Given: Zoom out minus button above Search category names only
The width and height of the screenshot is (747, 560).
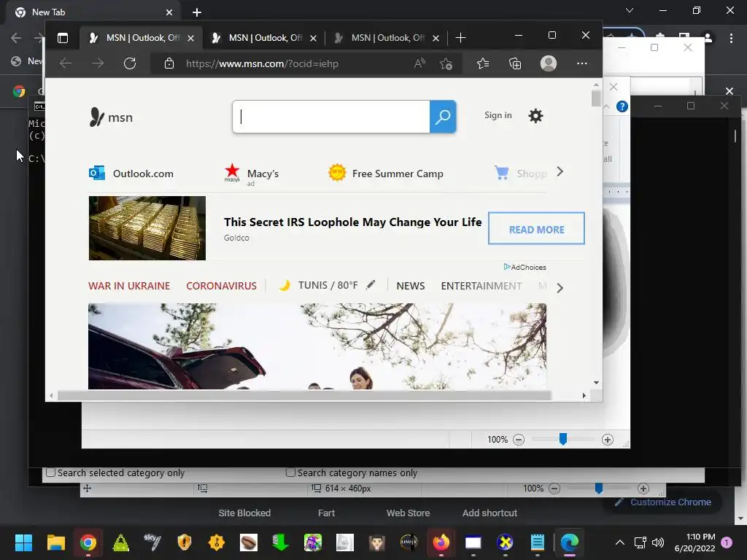Looking at the screenshot, I should click(519, 440).
